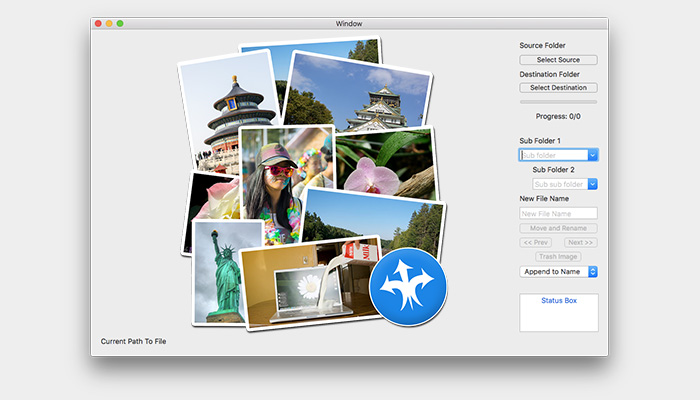
Task: Click the progress bar under Destination Folder
Action: tap(558, 102)
